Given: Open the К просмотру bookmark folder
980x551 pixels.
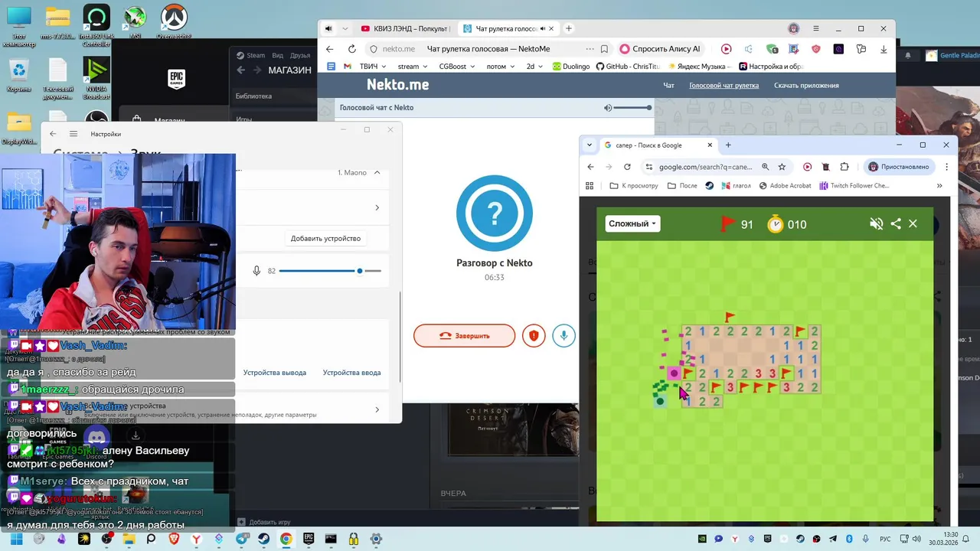Looking at the screenshot, I should 633,185.
